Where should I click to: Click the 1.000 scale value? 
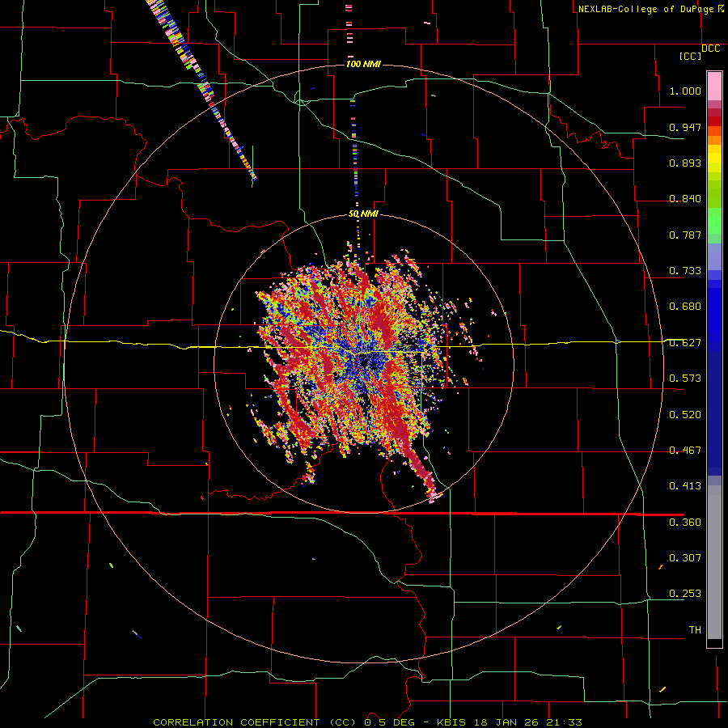(685, 91)
